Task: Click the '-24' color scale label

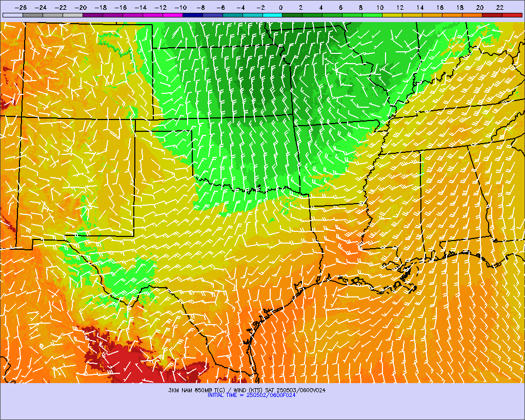Action: pos(41,8)
